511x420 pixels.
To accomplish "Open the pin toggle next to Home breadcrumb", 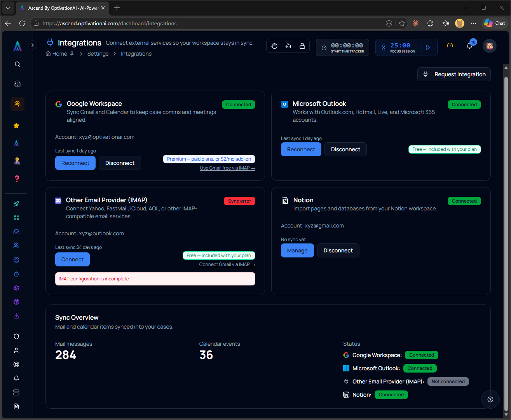I will click(x=72, y=53).
